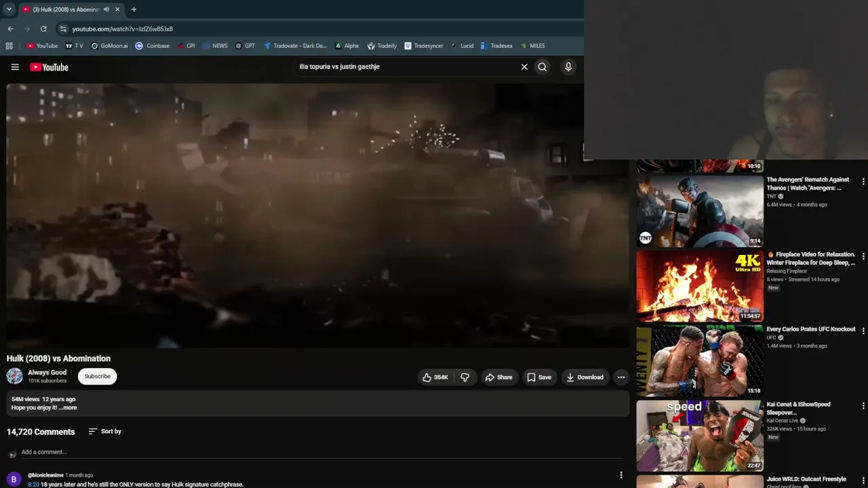The width and height of the screenshot is (868, 488).
Task: Download the video
Action: pyautogui.click(x=585, y=378)
